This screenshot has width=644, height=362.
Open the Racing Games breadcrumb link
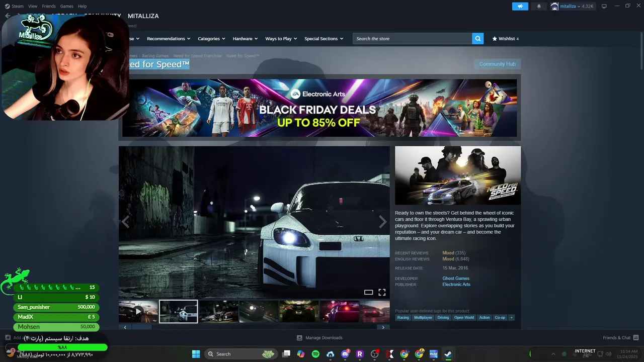155,56
